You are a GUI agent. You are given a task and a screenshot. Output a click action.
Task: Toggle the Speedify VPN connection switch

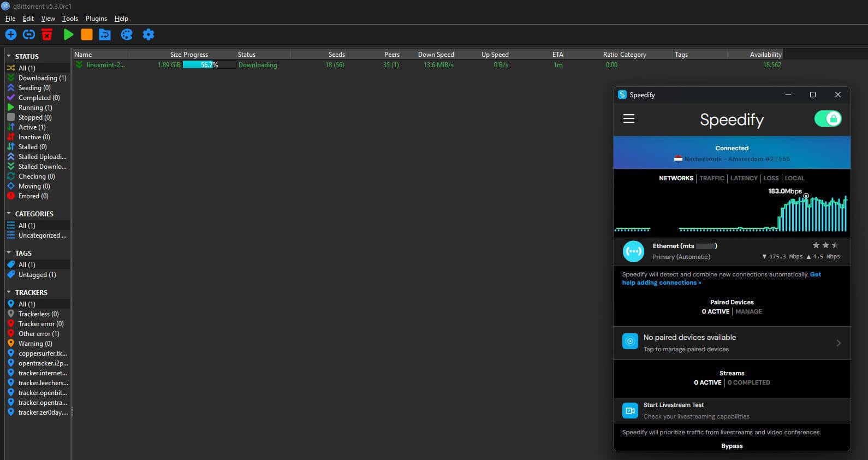click(x=828, y=119)
